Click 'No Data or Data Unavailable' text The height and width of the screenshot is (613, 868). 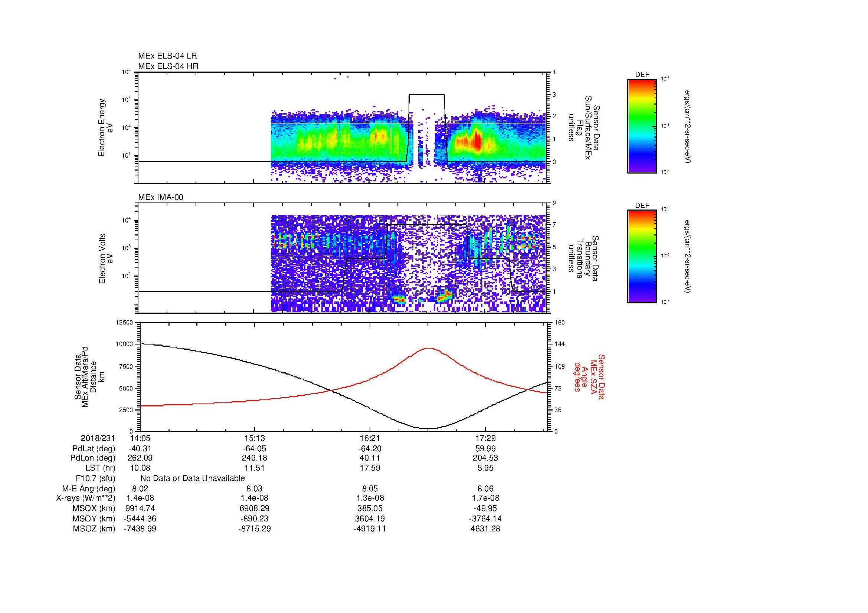point(193,478)
